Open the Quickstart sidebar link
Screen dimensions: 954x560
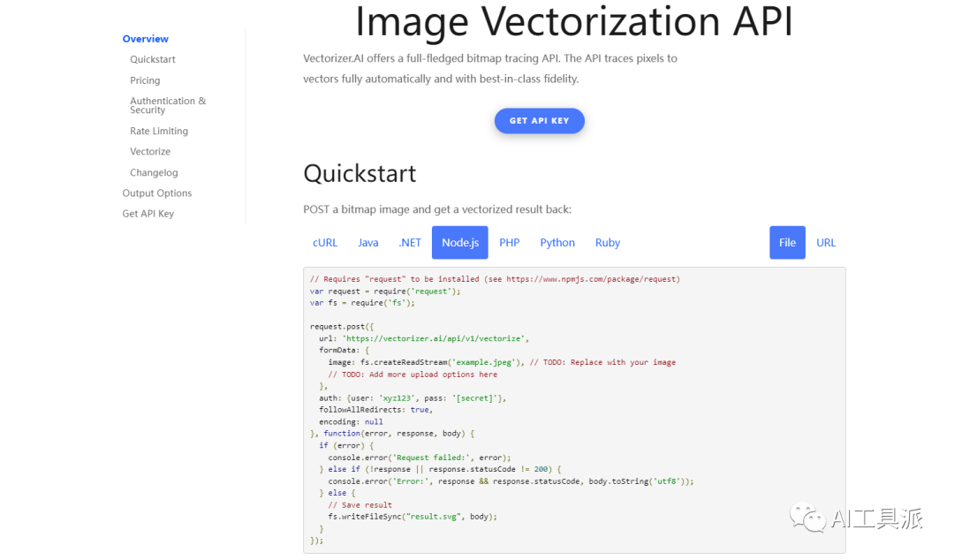[x=153, y=59]
